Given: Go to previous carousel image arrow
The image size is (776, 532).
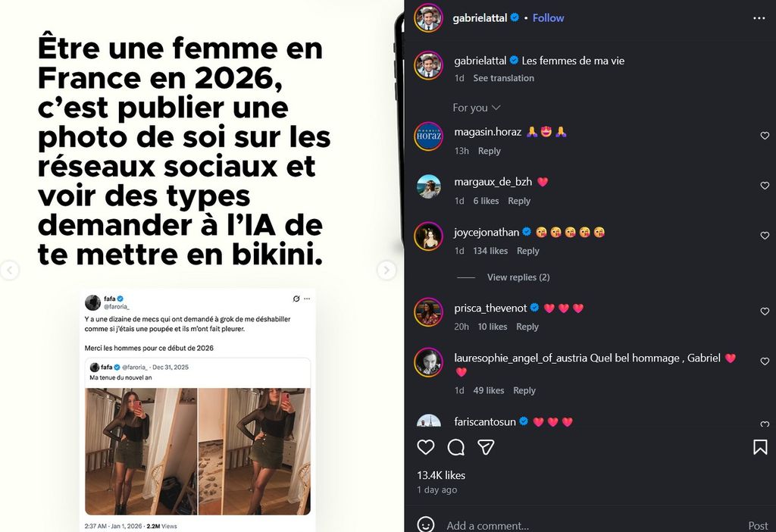Looking at the screenshot, I should (9, 271).
